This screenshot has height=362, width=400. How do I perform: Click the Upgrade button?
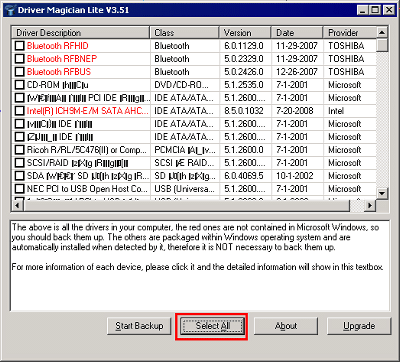[x=359, y=326]
